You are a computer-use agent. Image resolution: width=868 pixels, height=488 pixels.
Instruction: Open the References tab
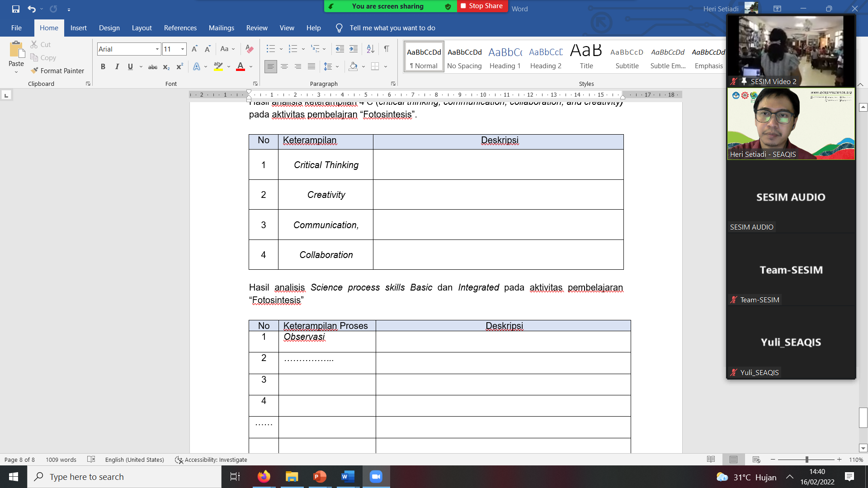point(180,28)
